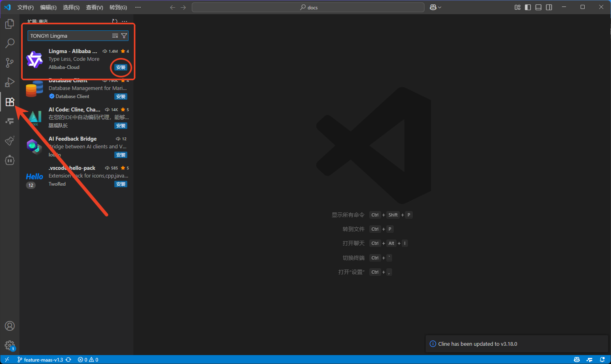This screenshot has height=364, width=611.
Task: Customize layout from title bar
Action: [x=517, y=7]
